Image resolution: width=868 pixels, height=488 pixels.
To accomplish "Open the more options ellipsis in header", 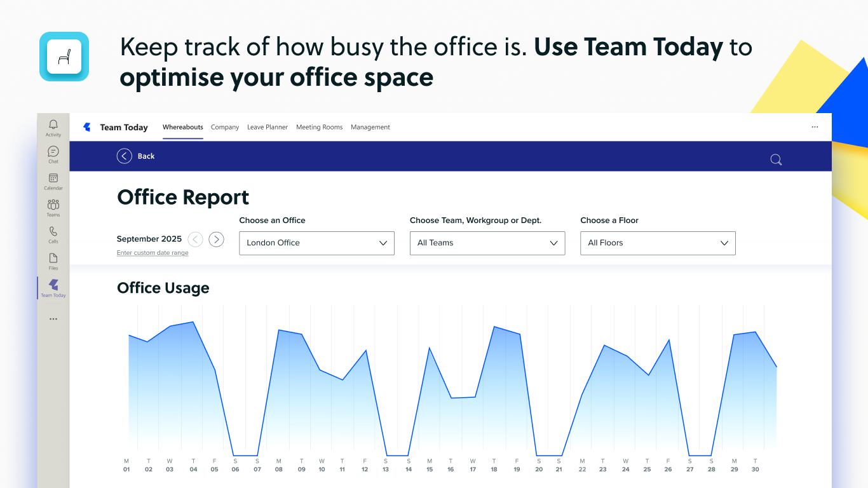I will click(x=815, y=127).
